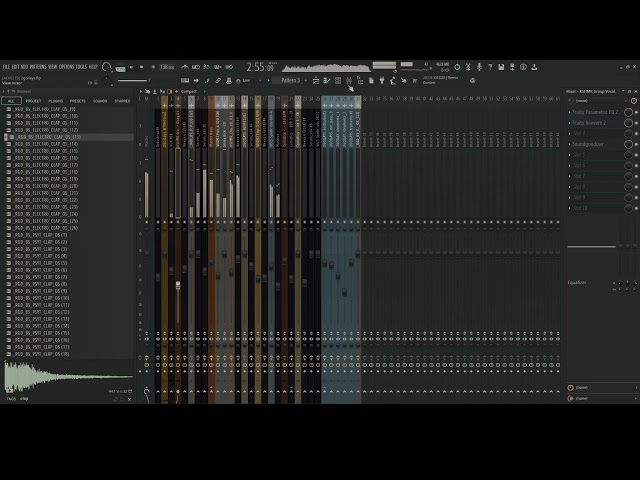
Task: Click the help question mark icon
Action: tap(490, 67)
